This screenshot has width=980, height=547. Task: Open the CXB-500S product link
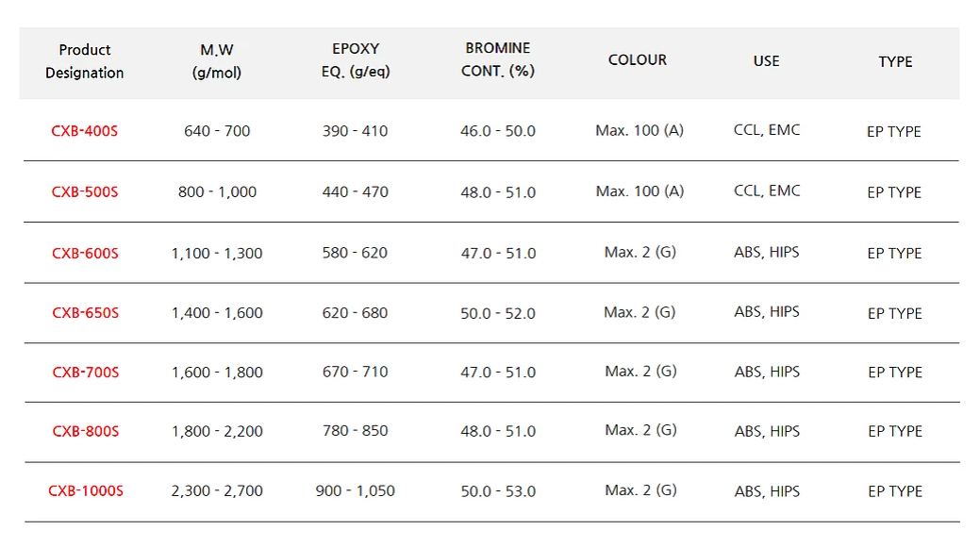(84, 191)
